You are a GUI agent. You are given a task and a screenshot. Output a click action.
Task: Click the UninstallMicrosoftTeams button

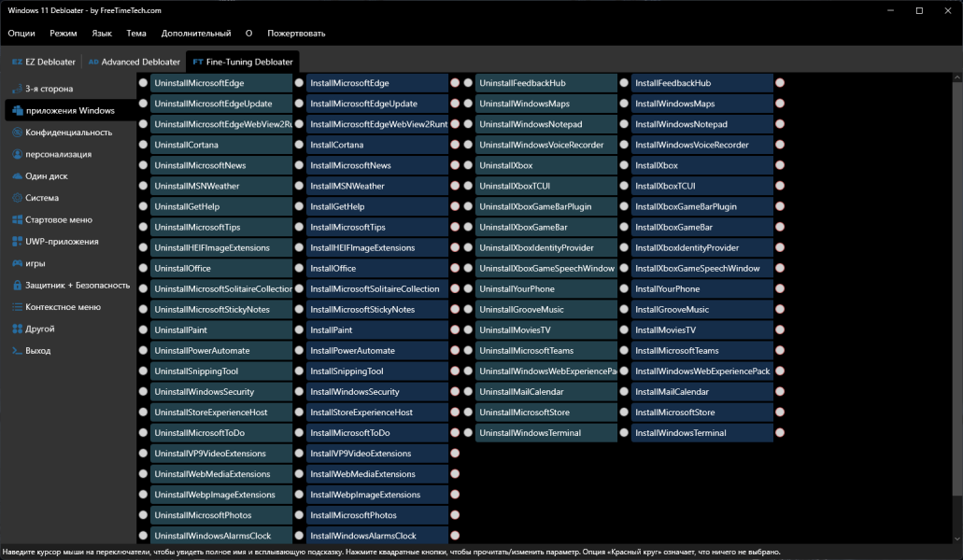[546, 351]
